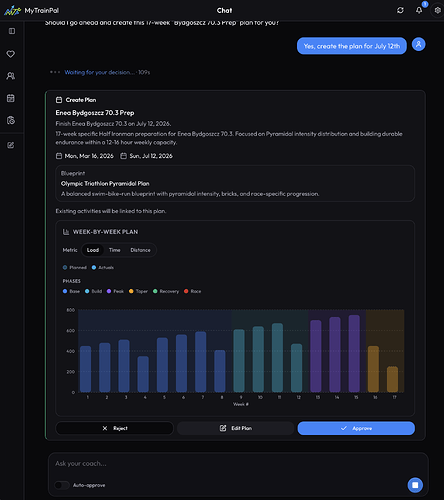
Task: Click the user avatar icon
Action: tap(418, 44)
